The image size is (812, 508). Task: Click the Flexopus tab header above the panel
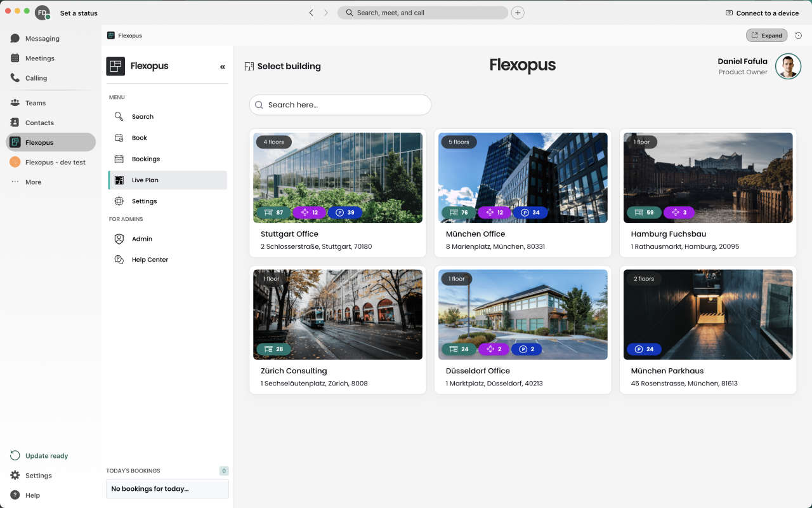point(124,36)
